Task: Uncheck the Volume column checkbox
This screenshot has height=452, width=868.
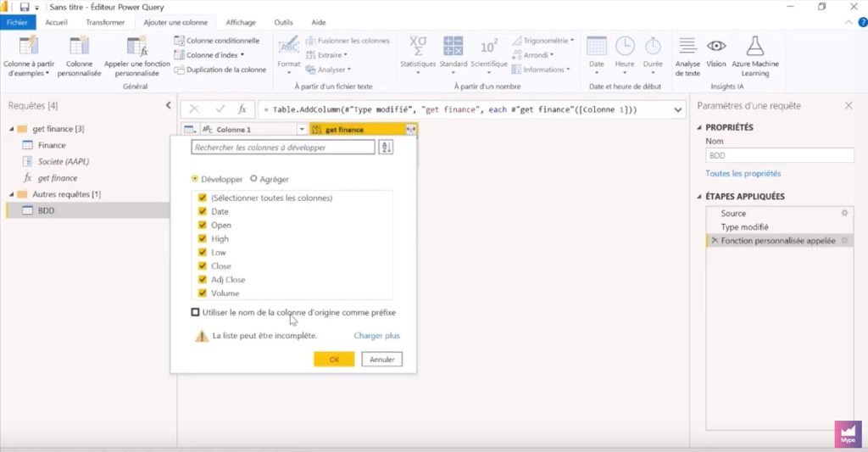Action: [x=203, y=293]
